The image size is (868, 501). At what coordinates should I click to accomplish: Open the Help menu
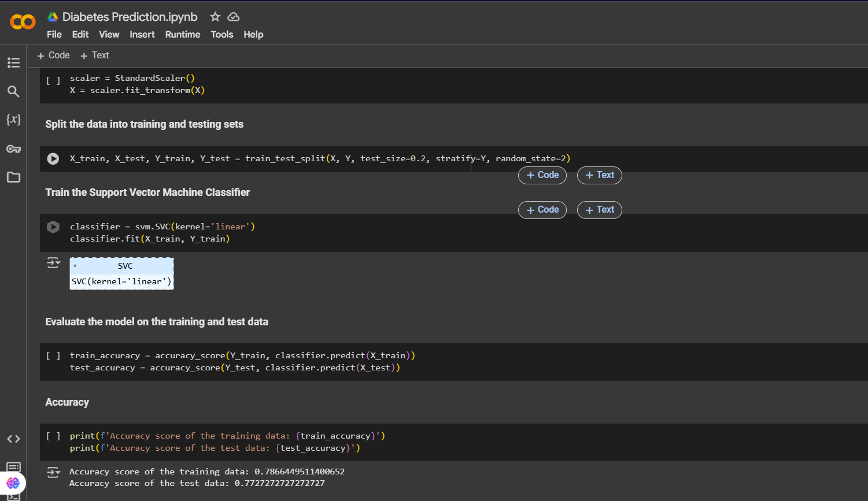click(253, 35)
